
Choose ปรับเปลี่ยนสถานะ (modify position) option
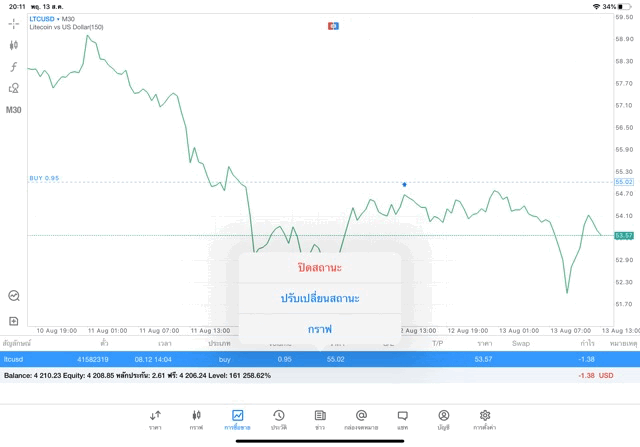320,298
